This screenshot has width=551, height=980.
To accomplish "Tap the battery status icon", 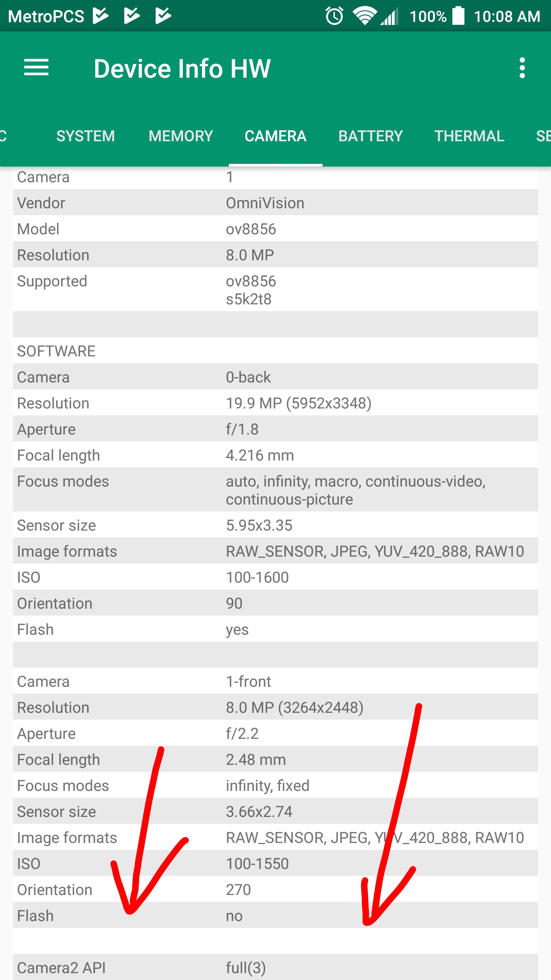I will tap(458, 16).
